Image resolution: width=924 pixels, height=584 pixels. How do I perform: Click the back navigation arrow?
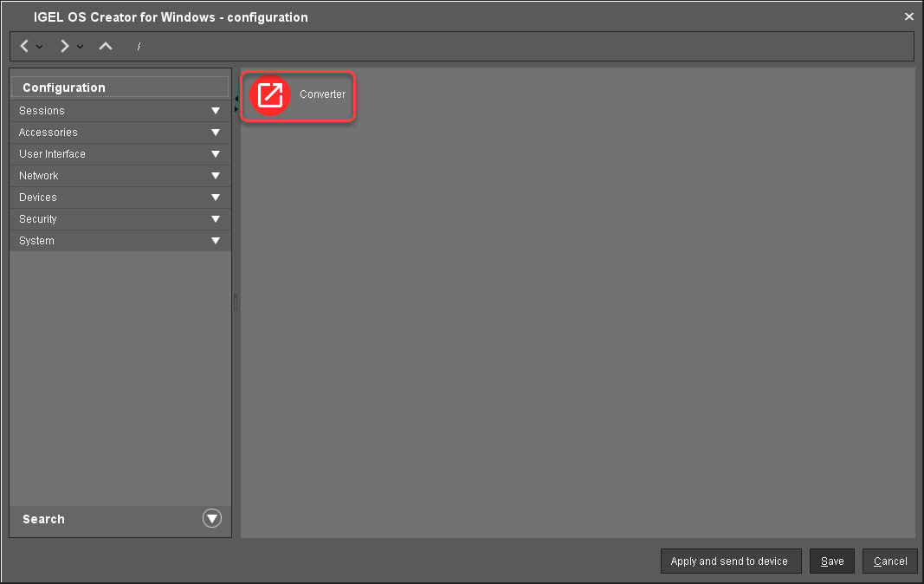[x=23, y=46]
